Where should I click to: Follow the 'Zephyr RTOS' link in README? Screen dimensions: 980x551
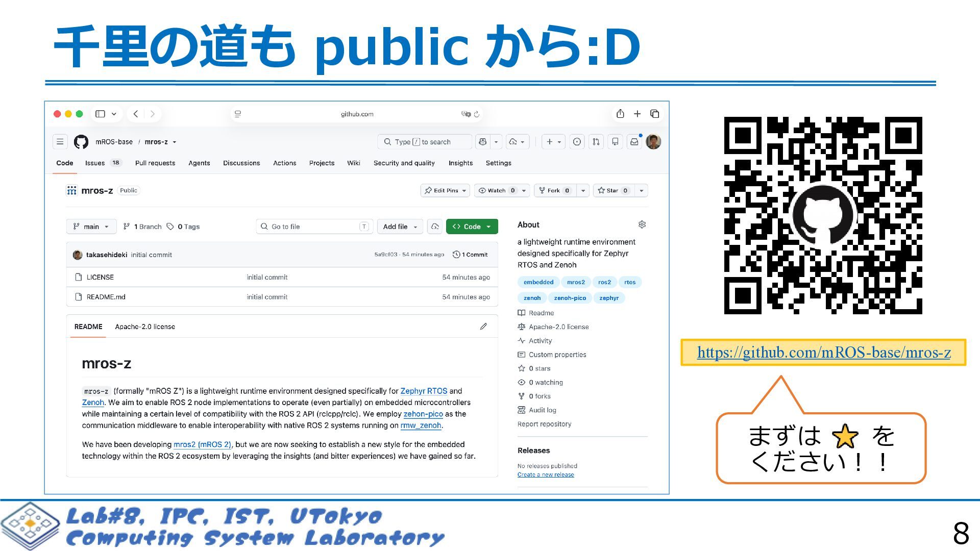[x=424, y=391]
